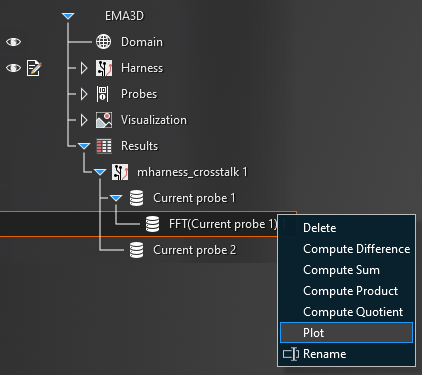Click the Visualization picture icon
This screenshot has width=422, height=375.
point(104,120)
